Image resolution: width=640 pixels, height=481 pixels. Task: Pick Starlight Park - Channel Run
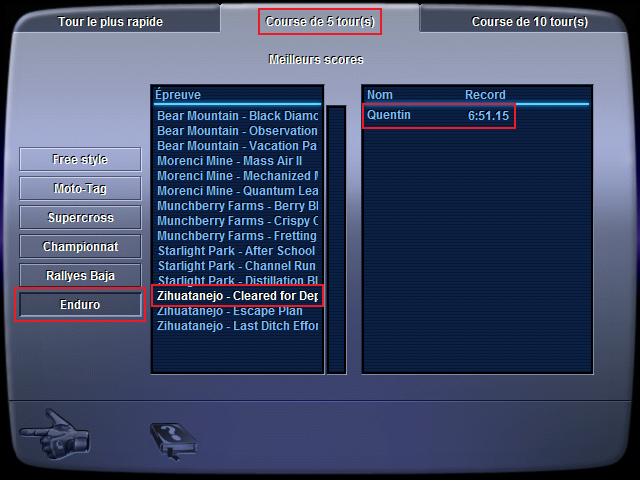237,266
